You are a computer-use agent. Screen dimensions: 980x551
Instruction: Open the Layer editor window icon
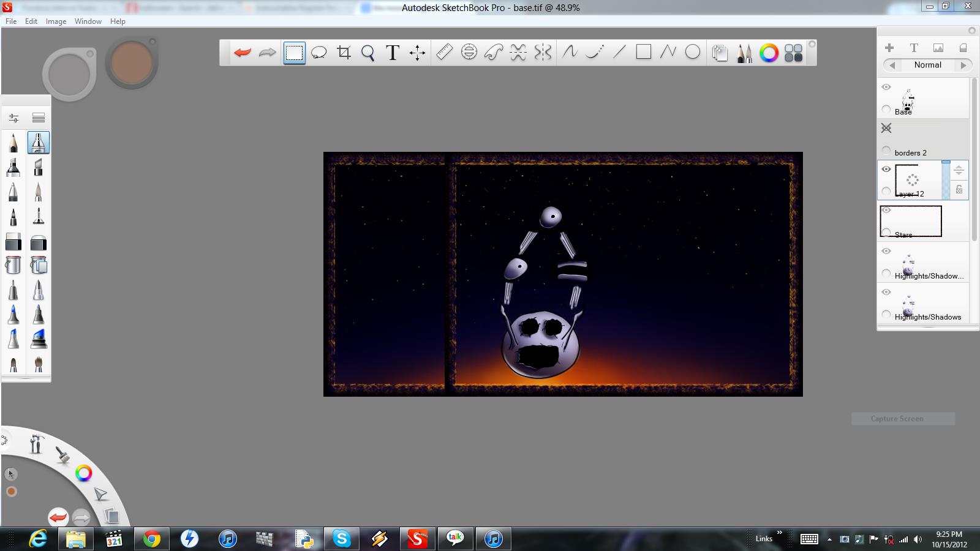(720, 53)
